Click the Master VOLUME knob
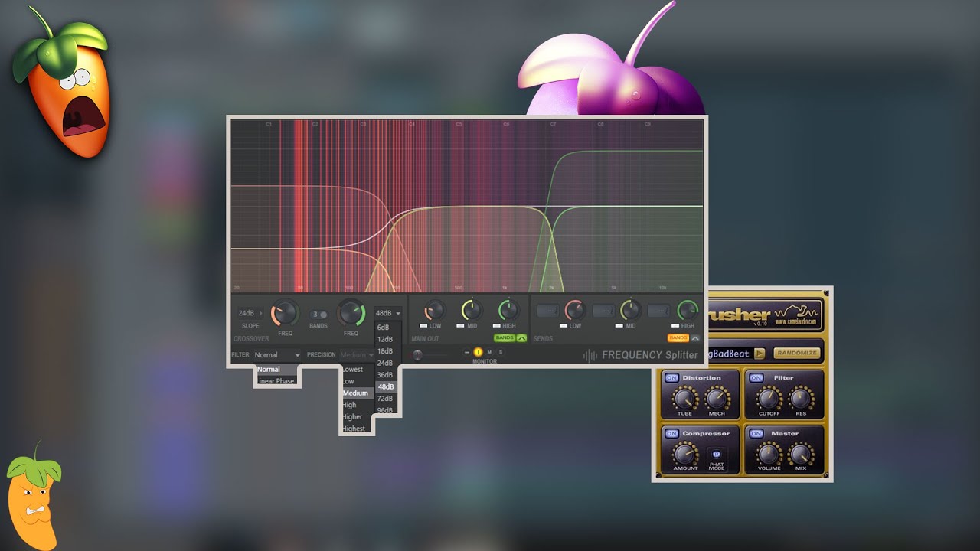Screen dimensions: 980x551 tap(769, 455)
